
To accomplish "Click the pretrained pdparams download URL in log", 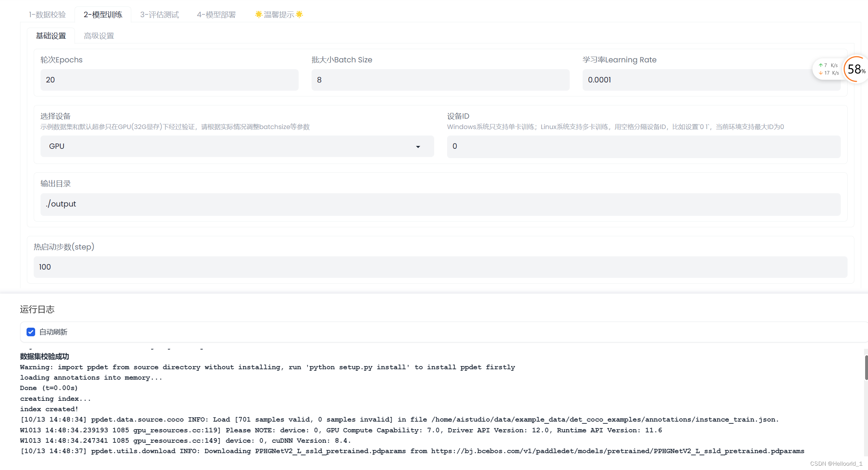I will point(617,451).
